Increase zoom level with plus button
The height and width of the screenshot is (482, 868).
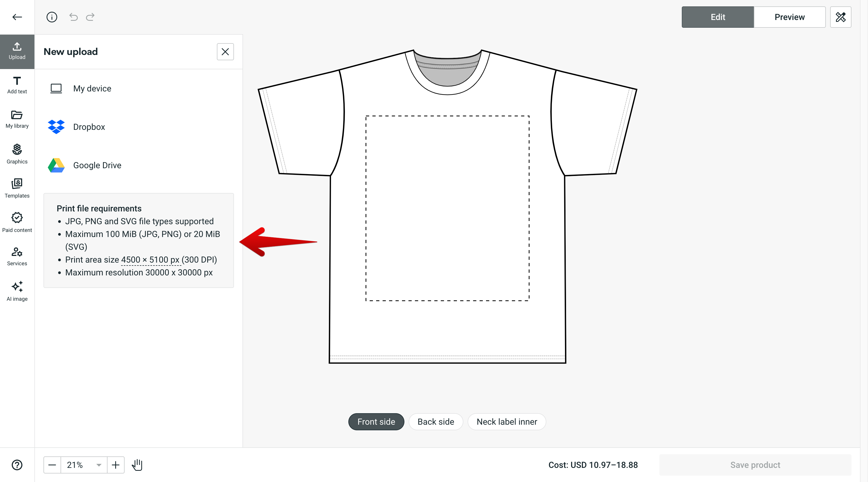point(116,465)
